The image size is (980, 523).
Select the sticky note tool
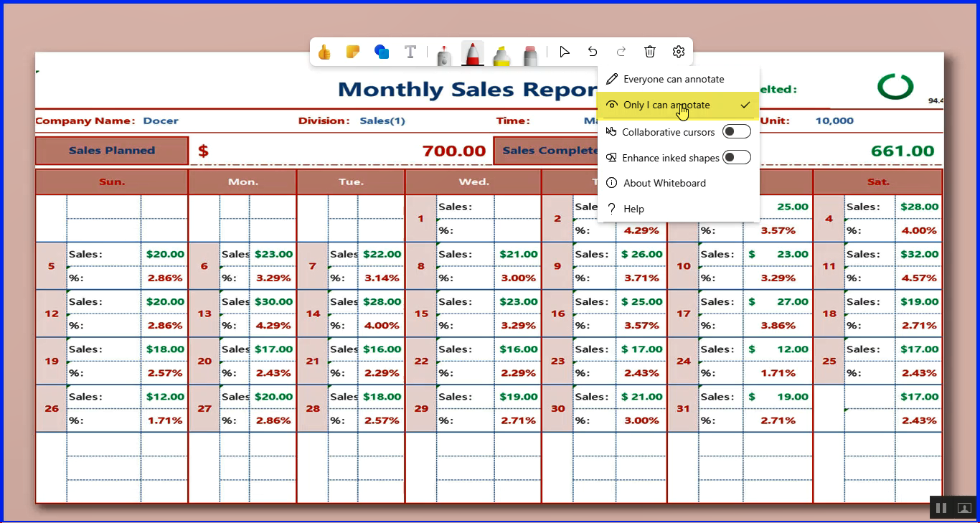click(352, 52)
